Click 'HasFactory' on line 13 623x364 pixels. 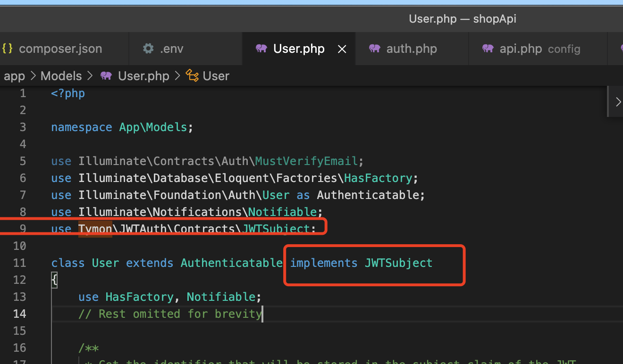point(139,297)
